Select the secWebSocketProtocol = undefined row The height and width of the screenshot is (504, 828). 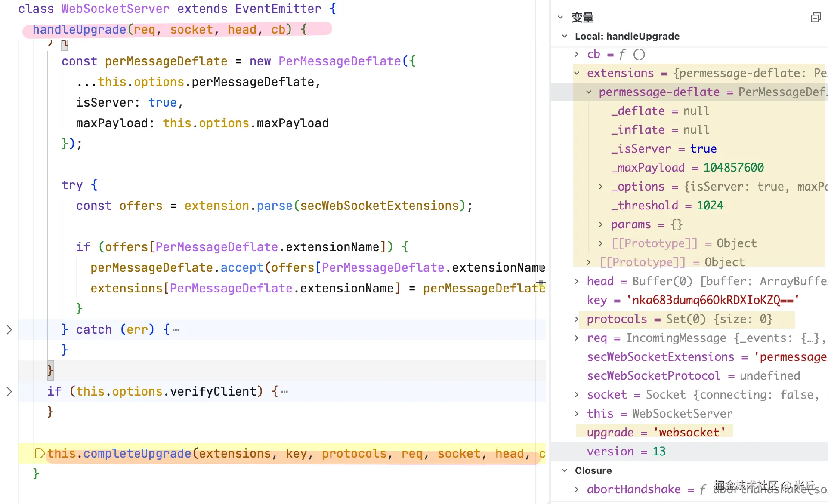click(689, 376)
